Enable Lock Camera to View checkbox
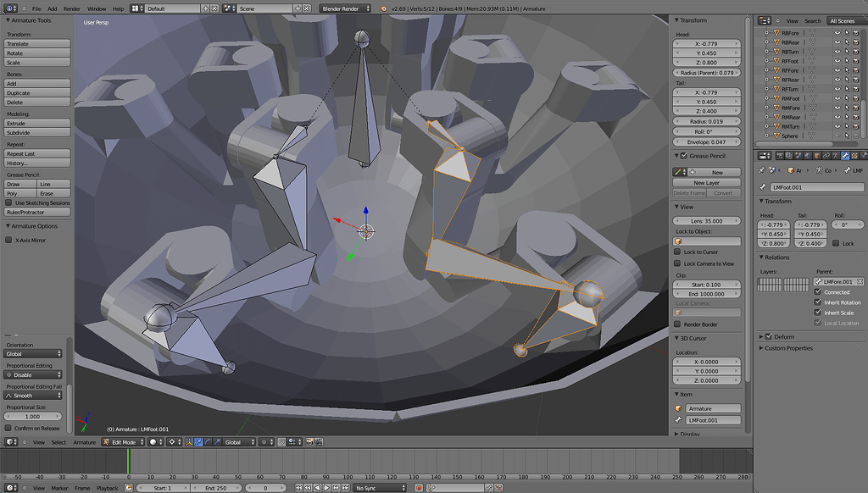Viewport: 868px width, 493px height. [x=677, y=263]
